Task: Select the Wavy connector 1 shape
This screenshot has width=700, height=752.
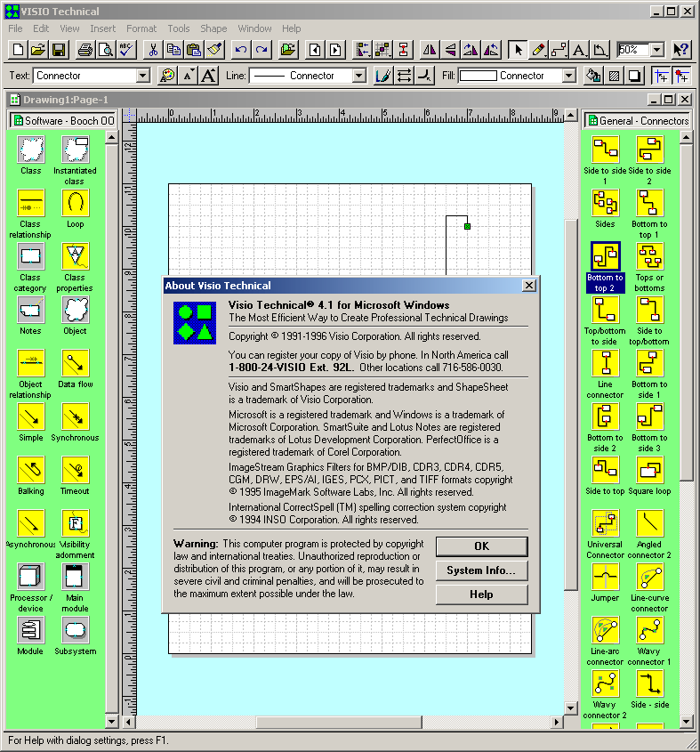Action: [x=649, y=642]
